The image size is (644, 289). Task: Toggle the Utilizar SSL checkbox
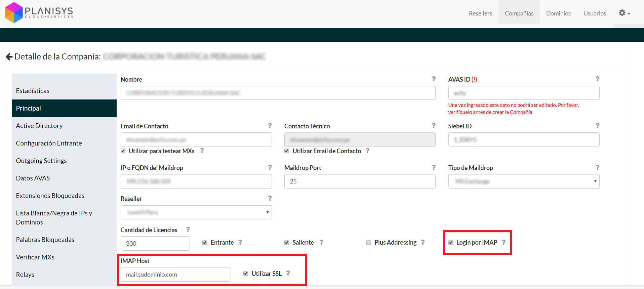click(x=246, y=274)
